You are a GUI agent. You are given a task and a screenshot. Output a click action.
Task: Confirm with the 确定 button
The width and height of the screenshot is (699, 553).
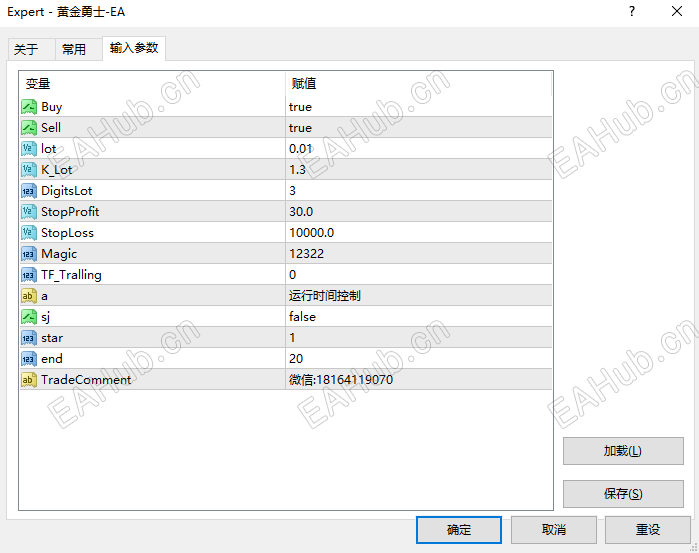pos(459,530)
